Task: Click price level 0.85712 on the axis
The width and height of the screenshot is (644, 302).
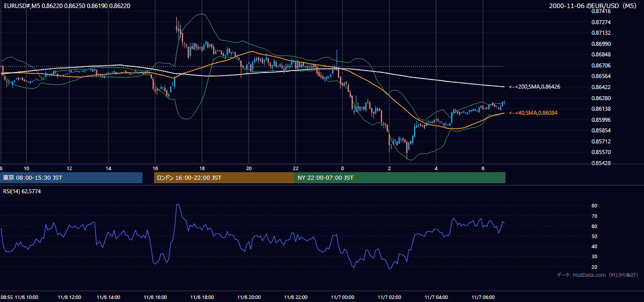Action: coord(601,141)
